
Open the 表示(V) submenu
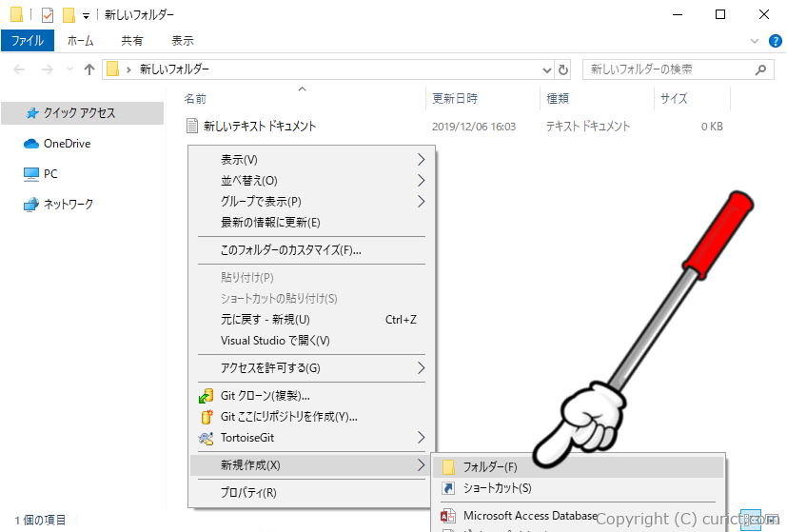[x=311, y=160]
